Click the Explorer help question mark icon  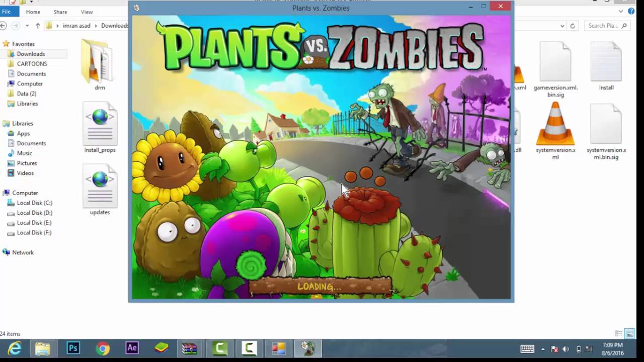tap(631, 12)
